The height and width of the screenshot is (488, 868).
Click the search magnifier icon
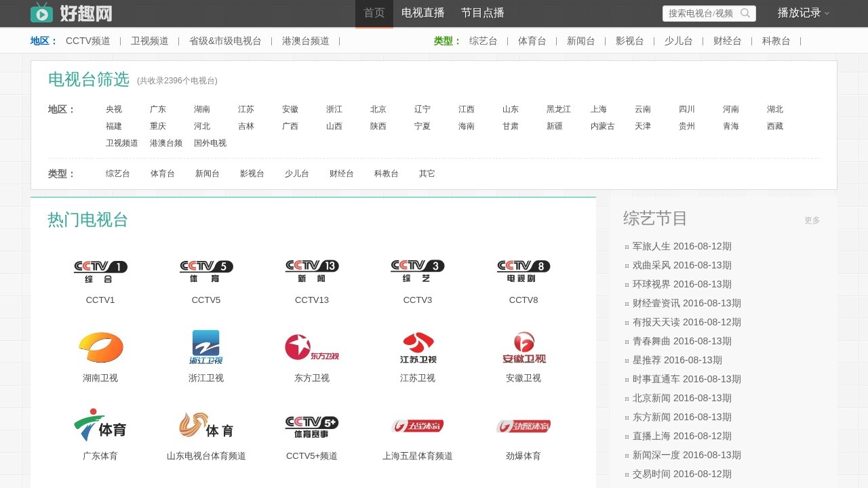745,14
